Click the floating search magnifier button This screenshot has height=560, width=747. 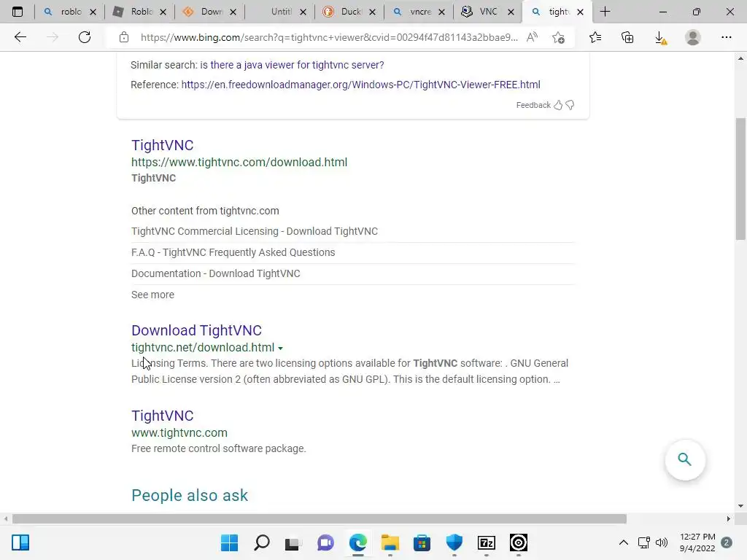[x=684, y=459]
